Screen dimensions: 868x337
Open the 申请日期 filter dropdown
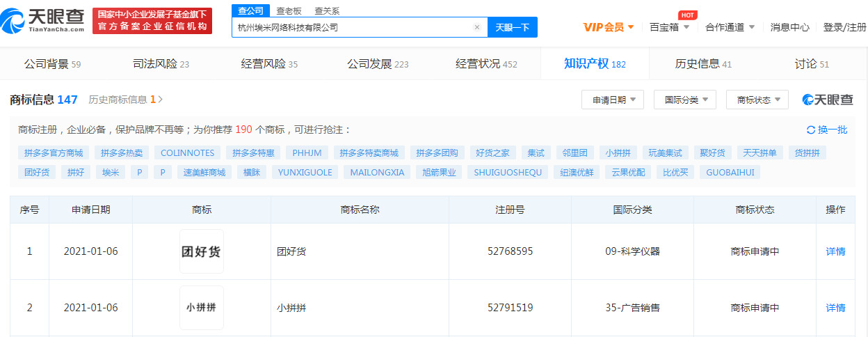613,100
